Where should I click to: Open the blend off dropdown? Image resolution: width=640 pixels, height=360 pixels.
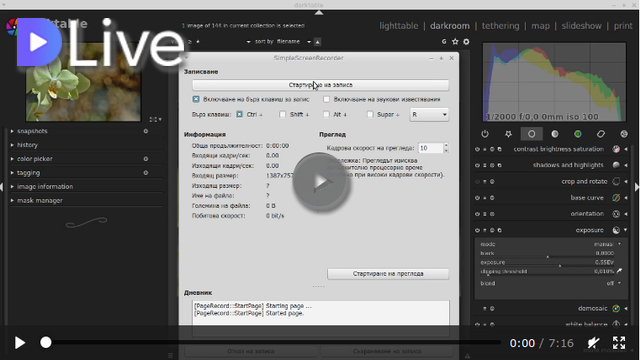tap(613, 283)
